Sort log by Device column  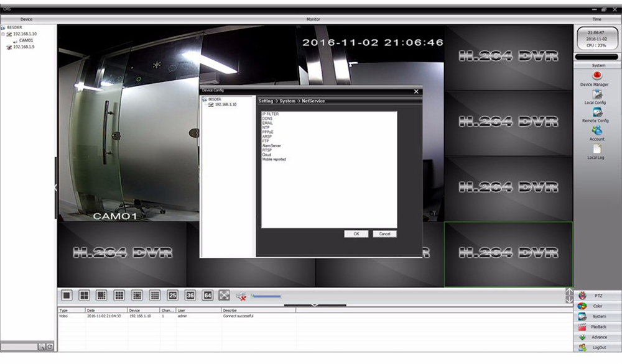(143, 310)
